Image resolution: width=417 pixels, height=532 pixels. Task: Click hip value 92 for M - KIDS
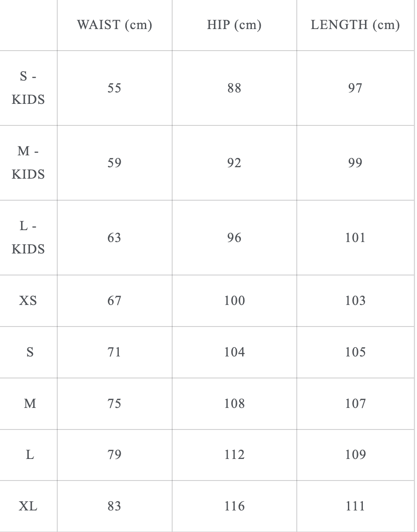click(x=234, y=163)
